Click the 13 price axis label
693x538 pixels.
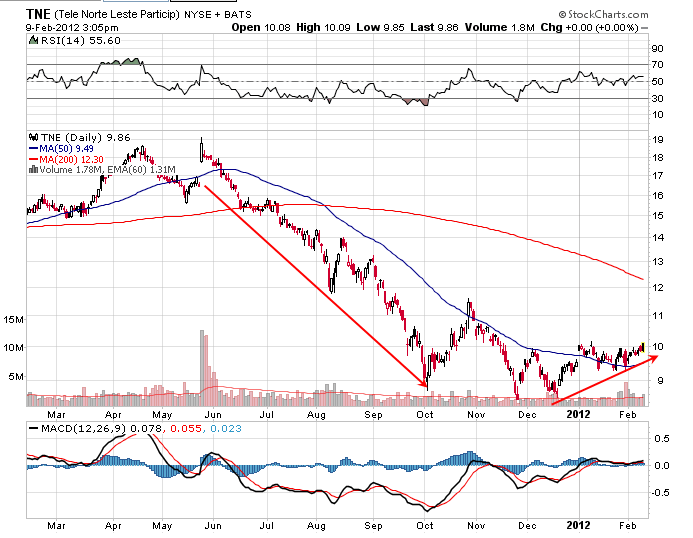pyautogui.click(x=657, y=262)
